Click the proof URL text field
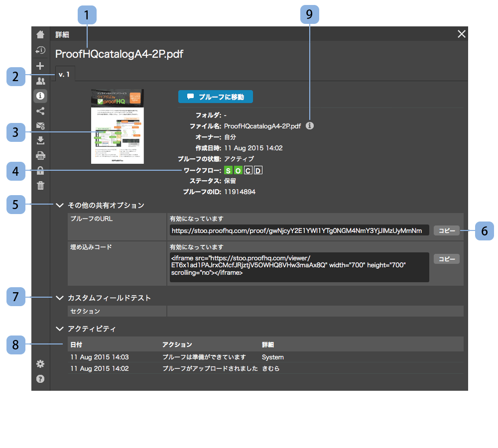The width and height of the screenshot is (498, 448). 299,230
